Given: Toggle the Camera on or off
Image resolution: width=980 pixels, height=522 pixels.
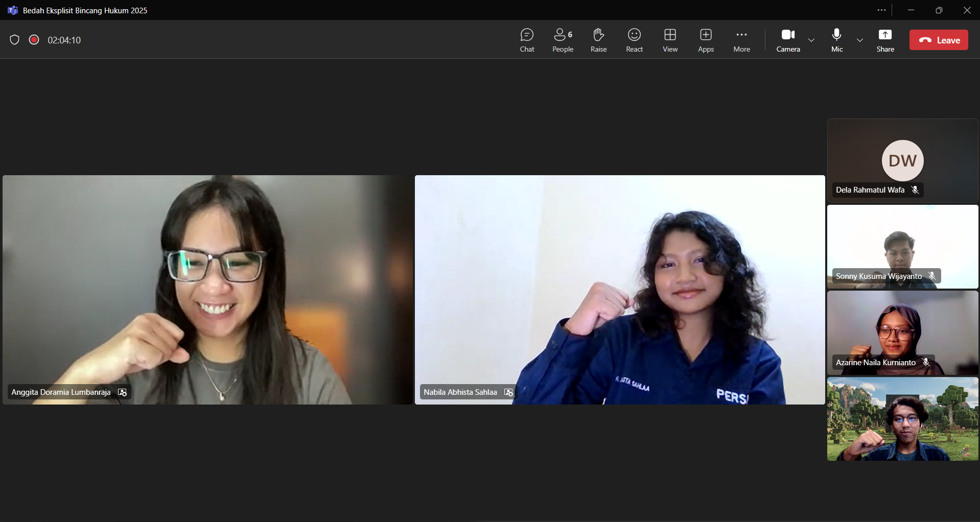Looking at the screenshot, I should 788,40.
